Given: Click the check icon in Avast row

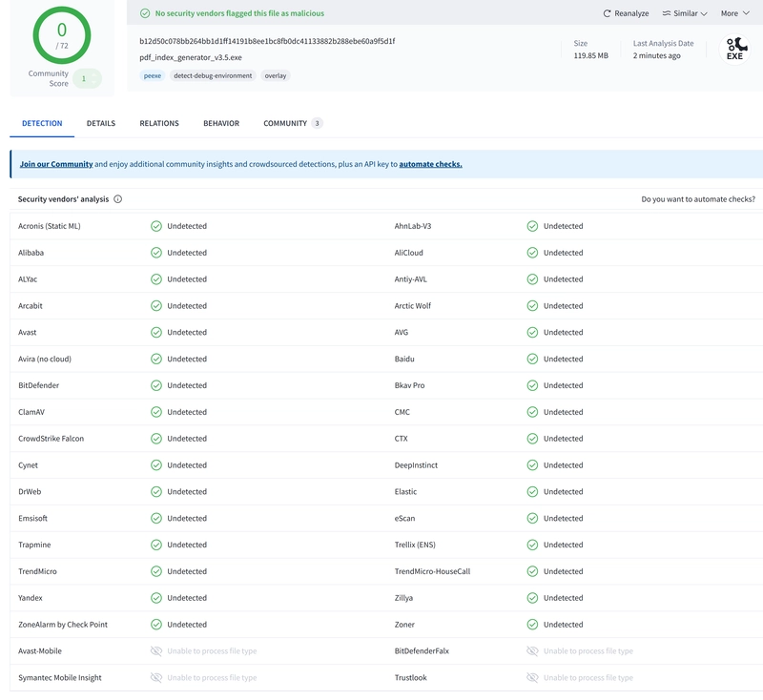Looking at the screenshot, I should coord(156,332).
